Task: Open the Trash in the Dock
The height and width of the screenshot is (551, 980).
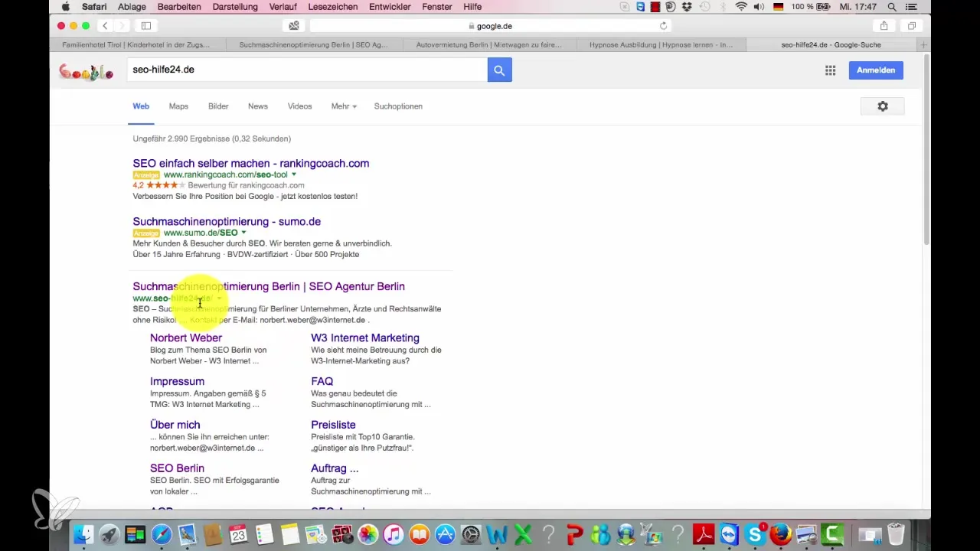Action: coord(895,534)
